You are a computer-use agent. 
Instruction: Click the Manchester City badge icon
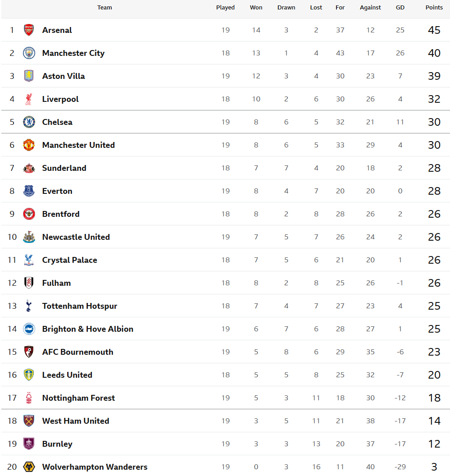pos(29,53)
